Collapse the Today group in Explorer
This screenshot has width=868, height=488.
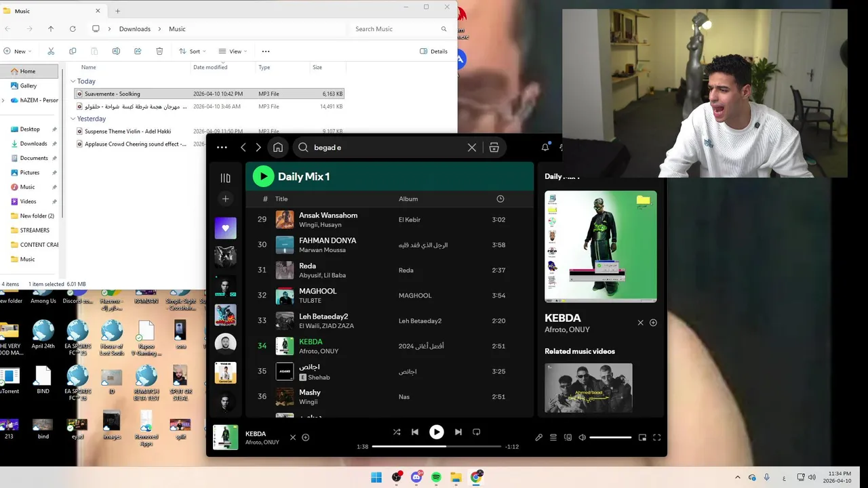pyautogui.click(x=73, y=81)
